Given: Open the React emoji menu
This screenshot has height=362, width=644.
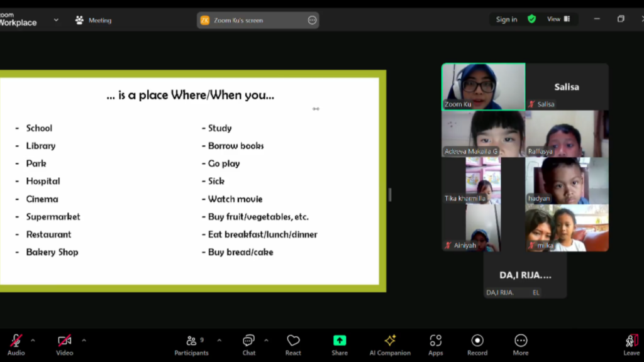Looking at the screenshot, I should coord(293,344).
